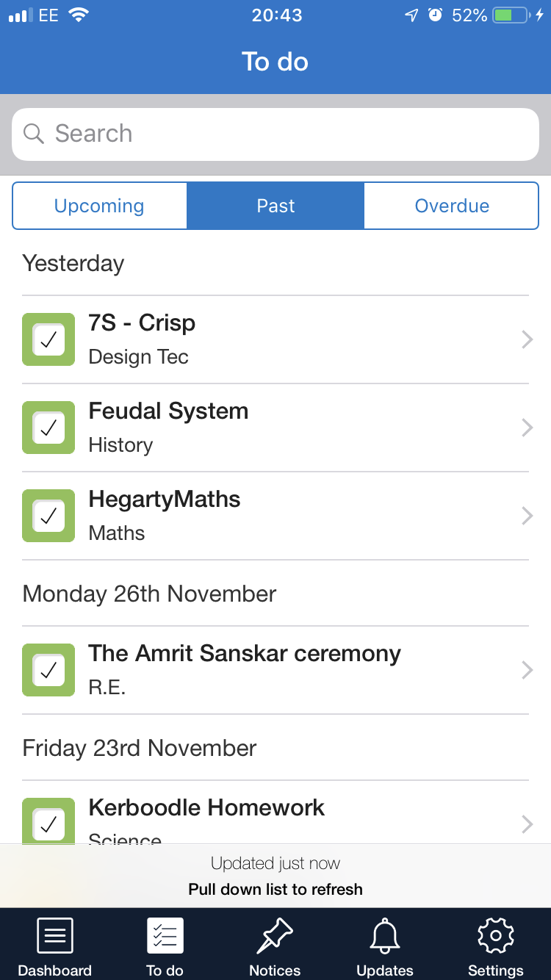Screen dimensions: 551x980
Task: Open Notices pin icon
Action: (x=275, y=937)
